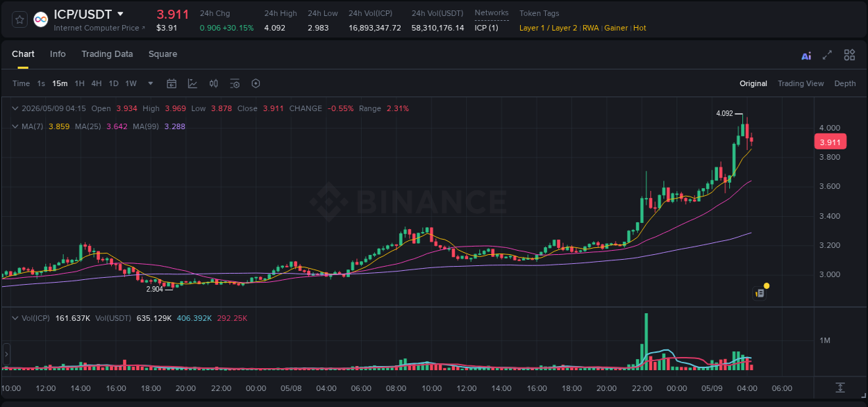Image resolution: width=868 pixels, height=407 pixels.
Task: Open the hexagon chart settings icon
Action: tap(256, 83)
